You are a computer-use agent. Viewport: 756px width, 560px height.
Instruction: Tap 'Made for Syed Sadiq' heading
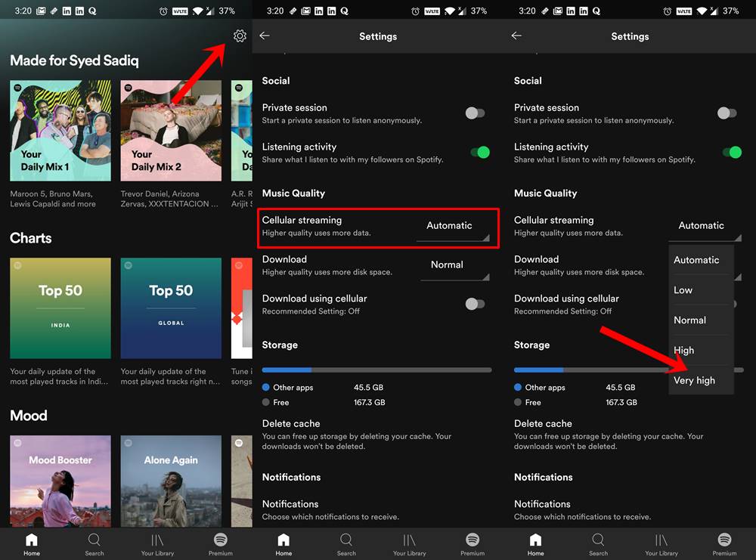[74, 60]
